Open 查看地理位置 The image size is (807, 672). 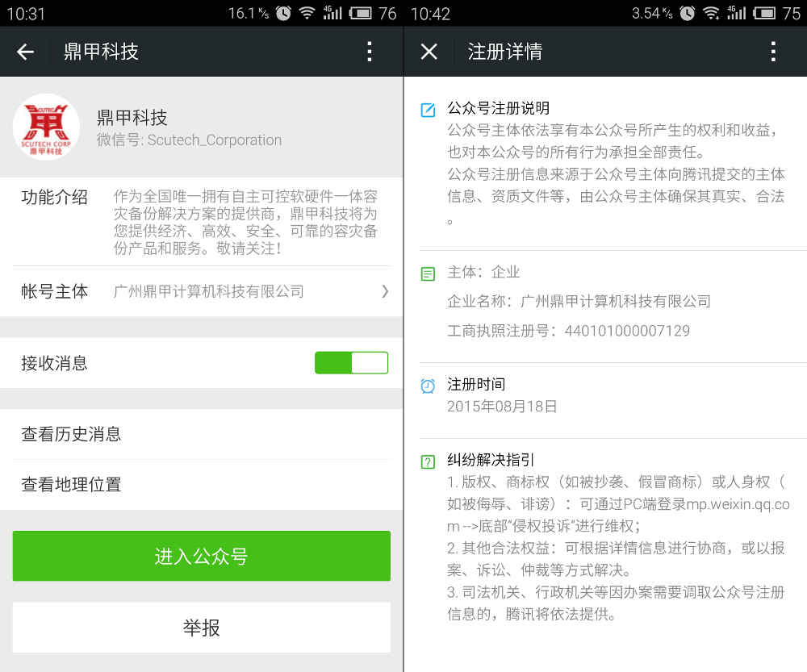201,485
